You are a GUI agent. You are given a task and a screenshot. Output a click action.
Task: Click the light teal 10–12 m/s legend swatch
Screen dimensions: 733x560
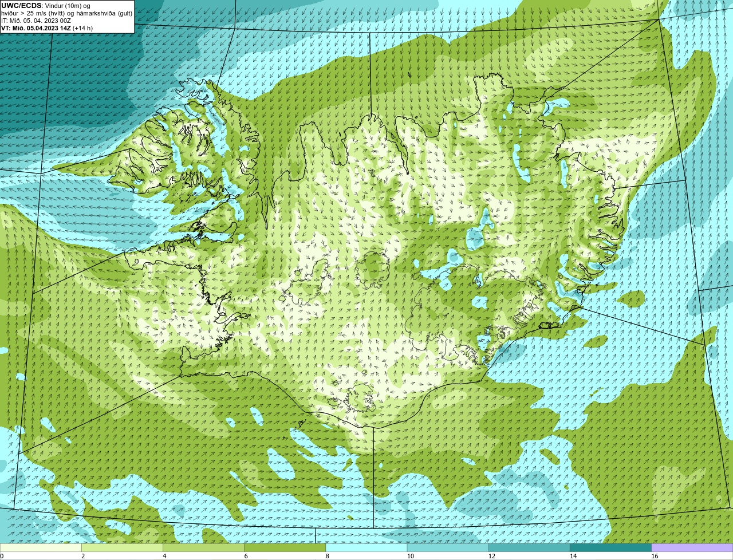(448, 548)
